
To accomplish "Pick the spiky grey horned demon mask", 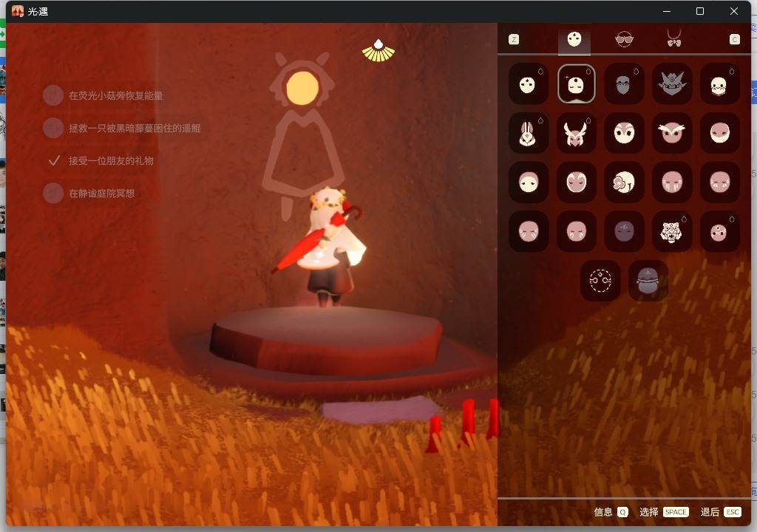I will [x=671, y=83].
